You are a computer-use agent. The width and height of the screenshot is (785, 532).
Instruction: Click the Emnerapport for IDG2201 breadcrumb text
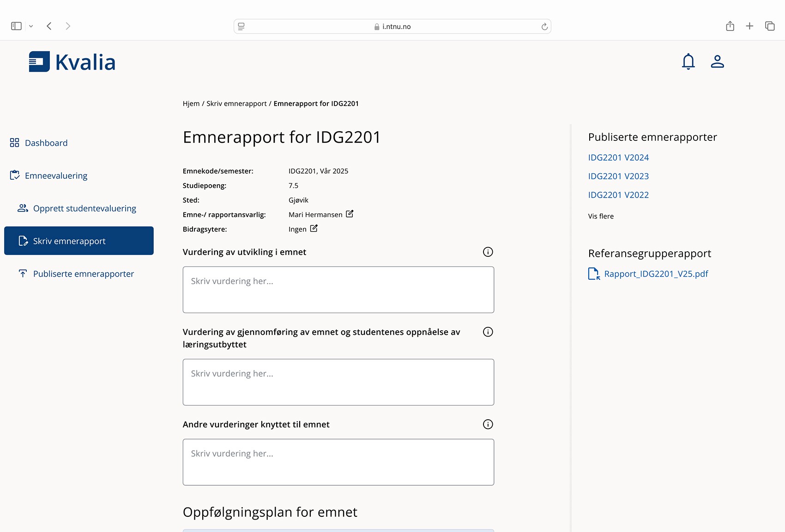point(316,103)
